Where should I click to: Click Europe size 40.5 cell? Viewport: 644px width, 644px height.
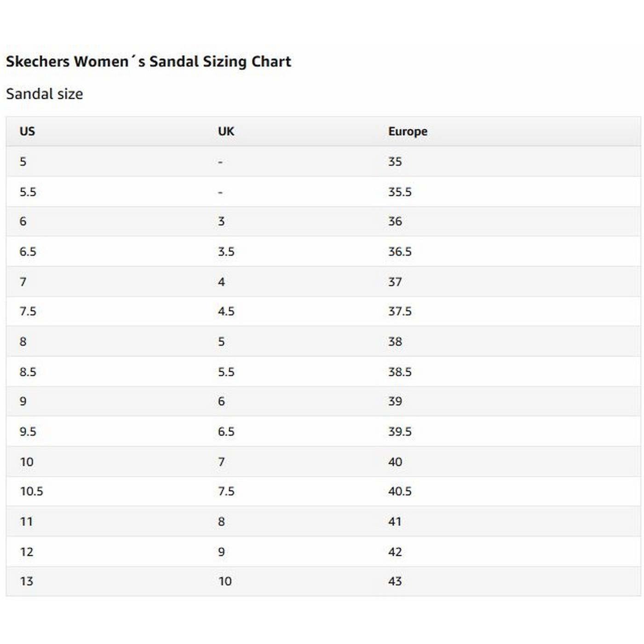coord(400,491)
